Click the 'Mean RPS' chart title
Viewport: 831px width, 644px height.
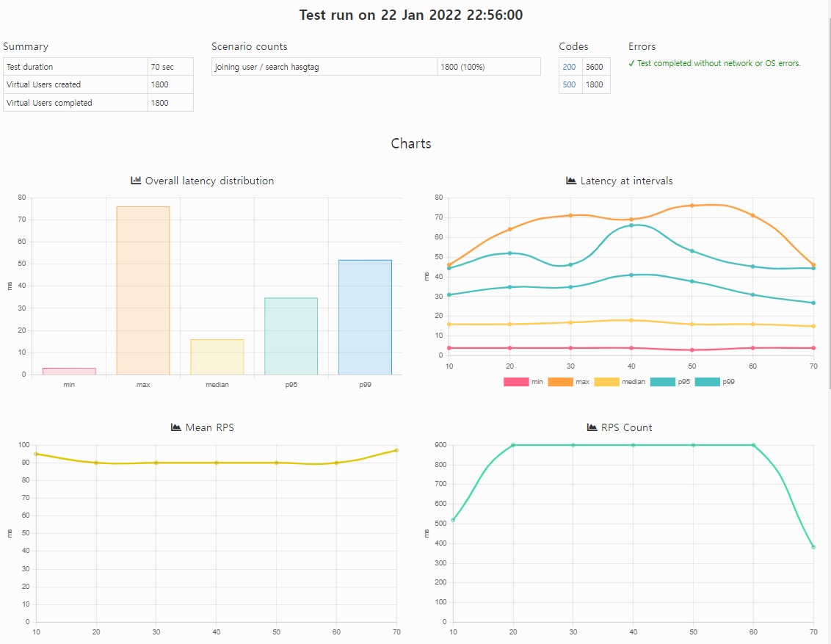[209, 427]
